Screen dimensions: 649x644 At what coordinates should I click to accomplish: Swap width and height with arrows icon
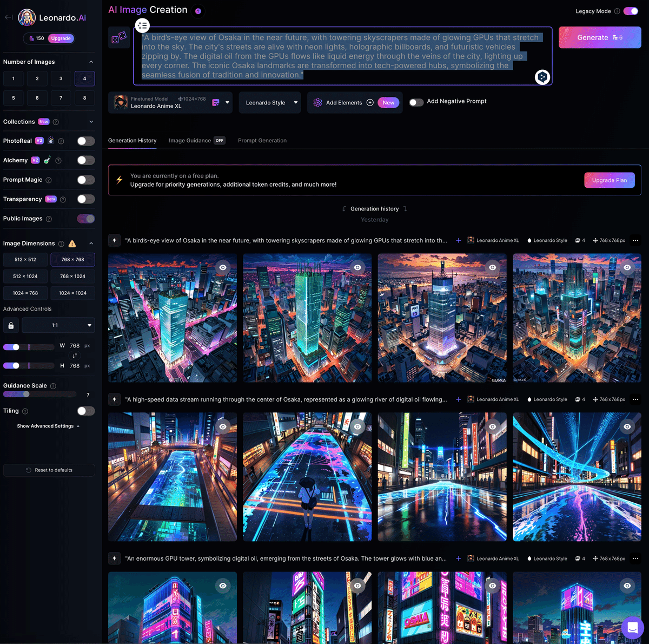[75, 356]
